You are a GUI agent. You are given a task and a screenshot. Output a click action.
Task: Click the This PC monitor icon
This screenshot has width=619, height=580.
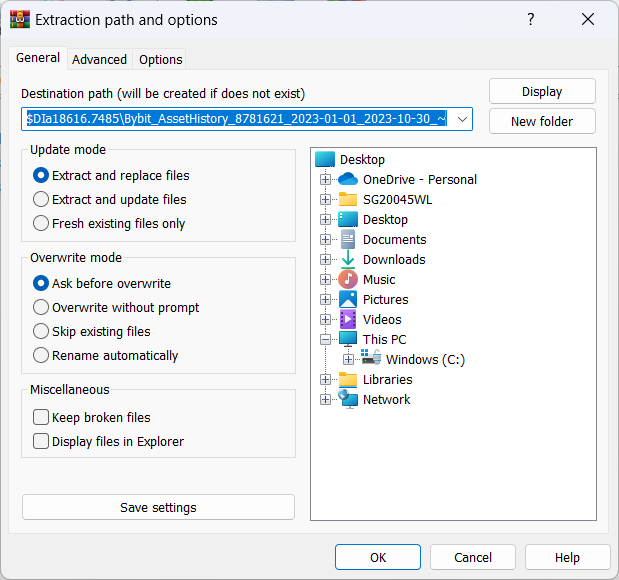[x=348, y=340]
